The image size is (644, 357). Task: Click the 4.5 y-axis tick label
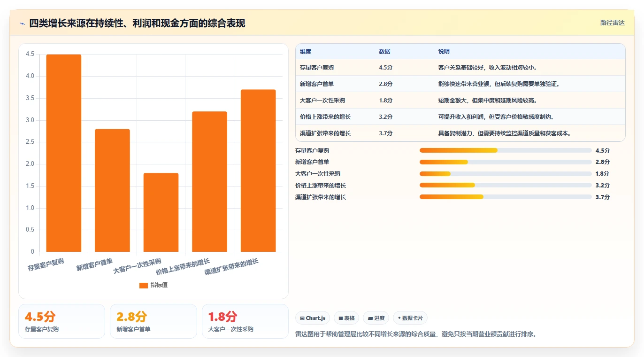click(30, 54)
